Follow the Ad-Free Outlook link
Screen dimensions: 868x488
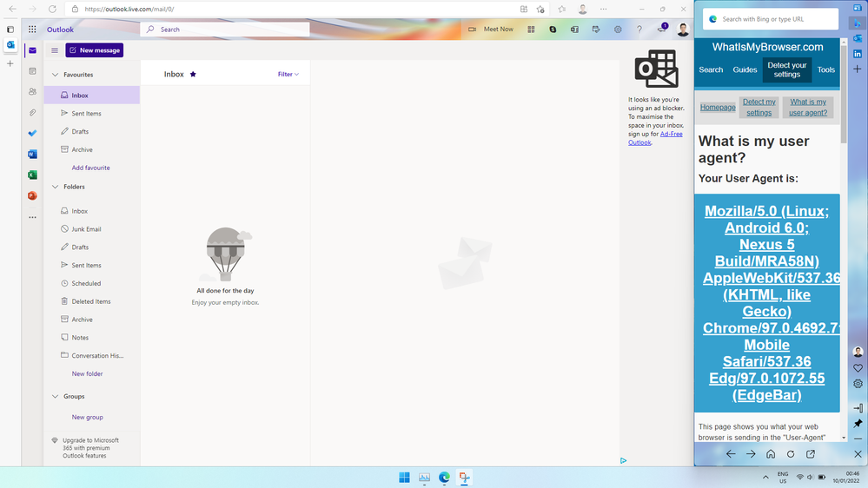coord(655,138)
